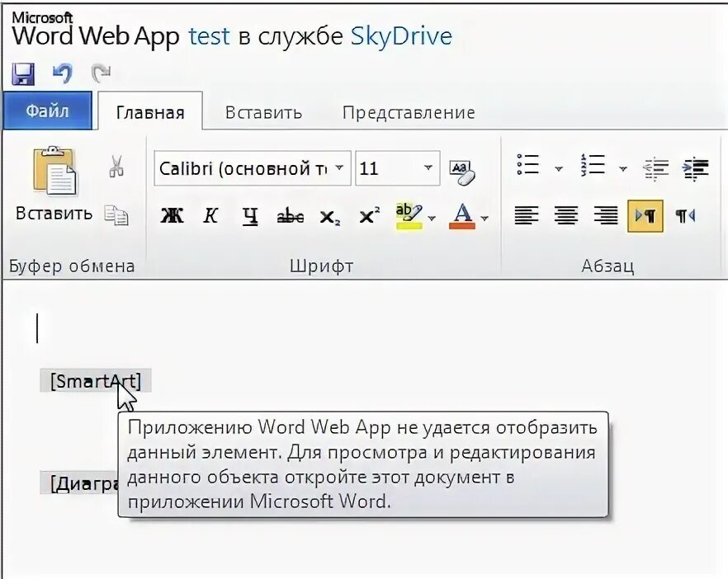The image size is (728, 579).
Task: Align paragraph text right
Action: pyautogui.click(x=606, y=216)
